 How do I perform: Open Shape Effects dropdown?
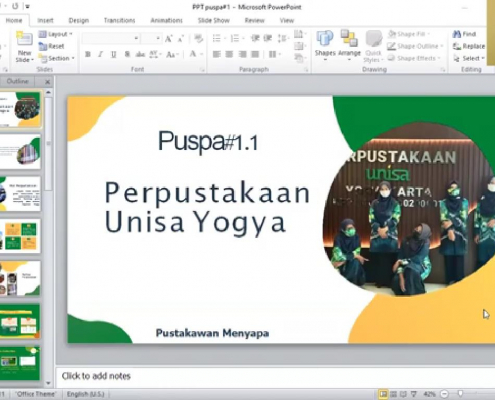click(x=414, y=58)
